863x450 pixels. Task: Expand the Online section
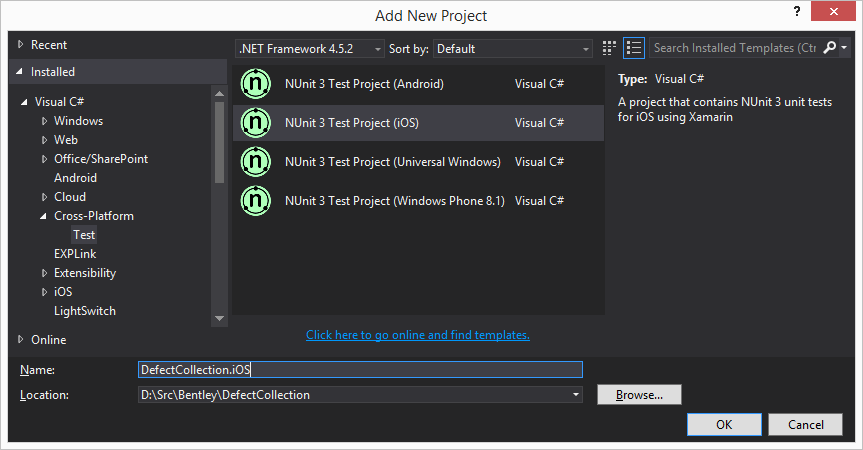tap(20, 339)
